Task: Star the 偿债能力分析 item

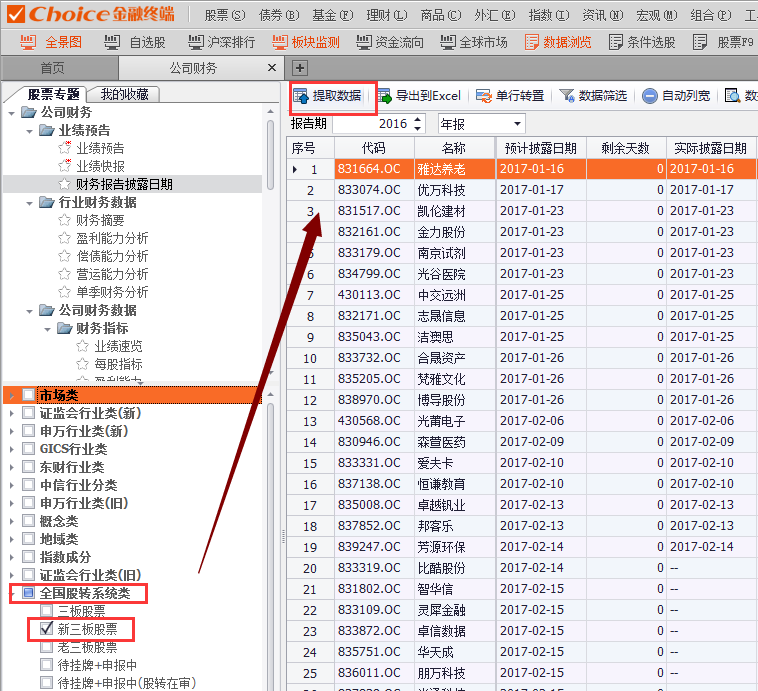Action: (x=64, y=256)
